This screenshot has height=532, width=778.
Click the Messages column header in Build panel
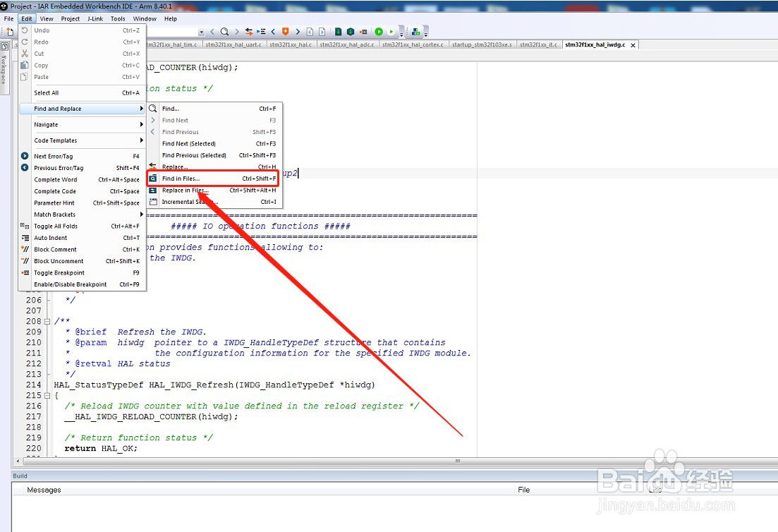tap(44, 490)
